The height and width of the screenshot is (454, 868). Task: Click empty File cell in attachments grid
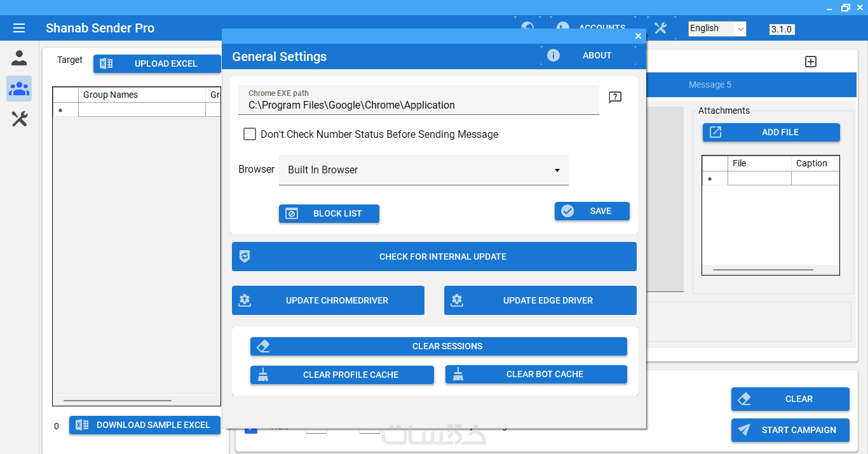759,178
